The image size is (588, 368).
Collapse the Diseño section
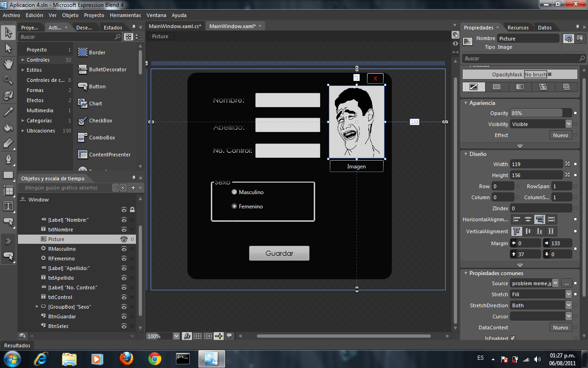(x=465, y=154)
